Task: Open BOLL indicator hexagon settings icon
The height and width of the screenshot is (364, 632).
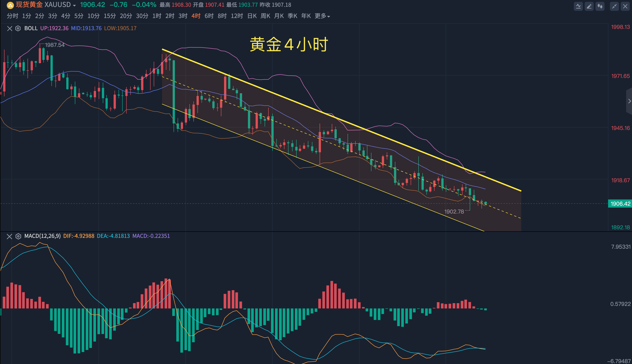Action: 18,28
